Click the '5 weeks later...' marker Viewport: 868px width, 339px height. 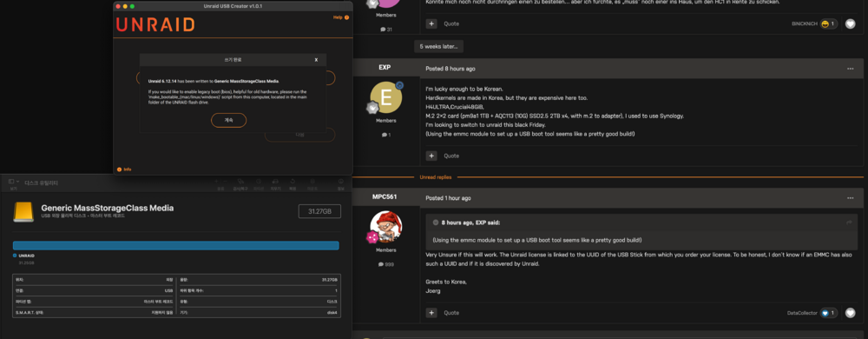[438, 47]
